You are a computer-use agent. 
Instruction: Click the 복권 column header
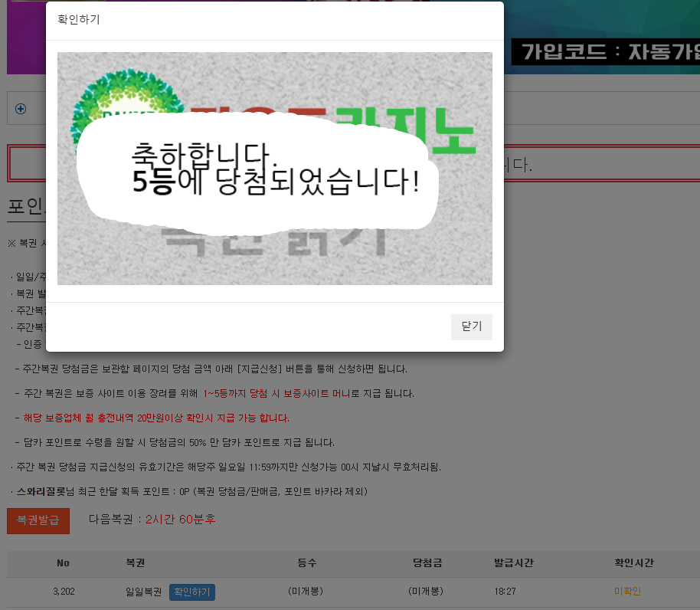click(136, 562)
